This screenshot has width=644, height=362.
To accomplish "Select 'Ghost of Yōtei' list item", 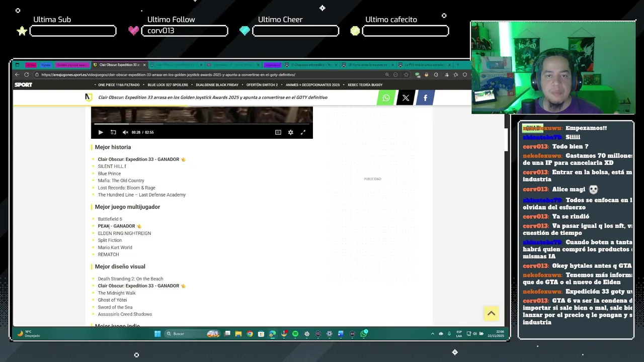I will [x=112, y=300].
